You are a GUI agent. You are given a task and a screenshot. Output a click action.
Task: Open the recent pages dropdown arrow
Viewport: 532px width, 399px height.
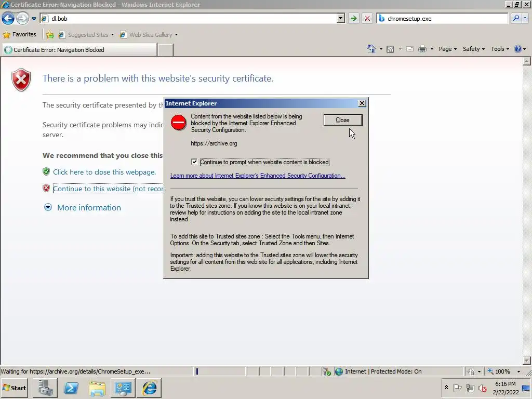tap(34, 19)
